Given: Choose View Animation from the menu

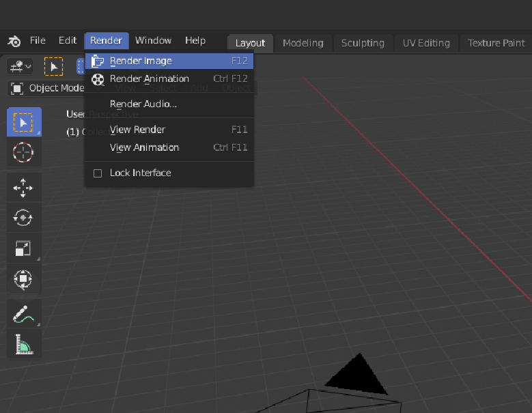Looking at the screenshot, I should point(169,147).
